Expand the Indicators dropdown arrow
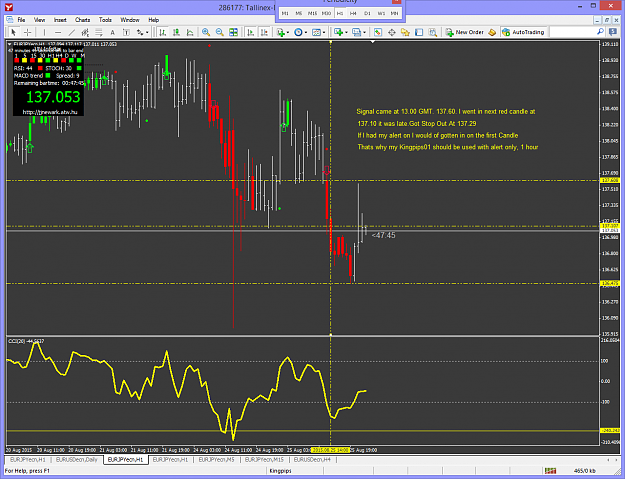 (288, 33)
